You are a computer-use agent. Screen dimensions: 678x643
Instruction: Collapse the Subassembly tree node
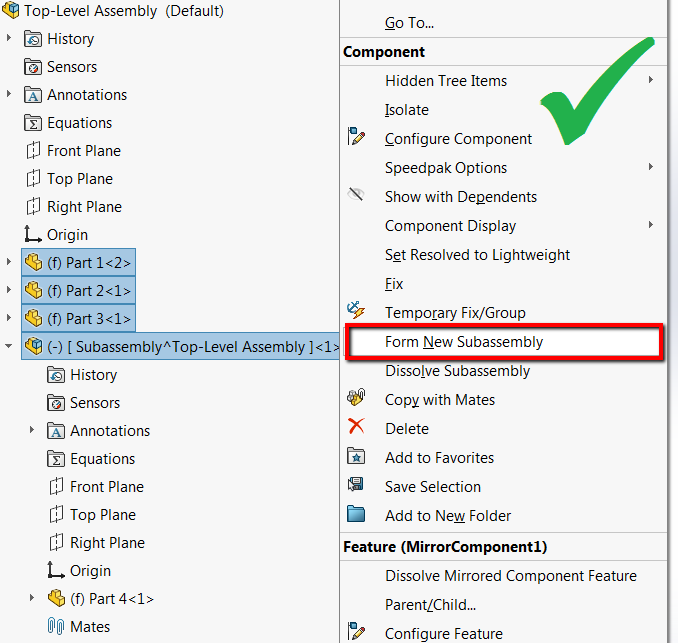(x=8, y=346)
